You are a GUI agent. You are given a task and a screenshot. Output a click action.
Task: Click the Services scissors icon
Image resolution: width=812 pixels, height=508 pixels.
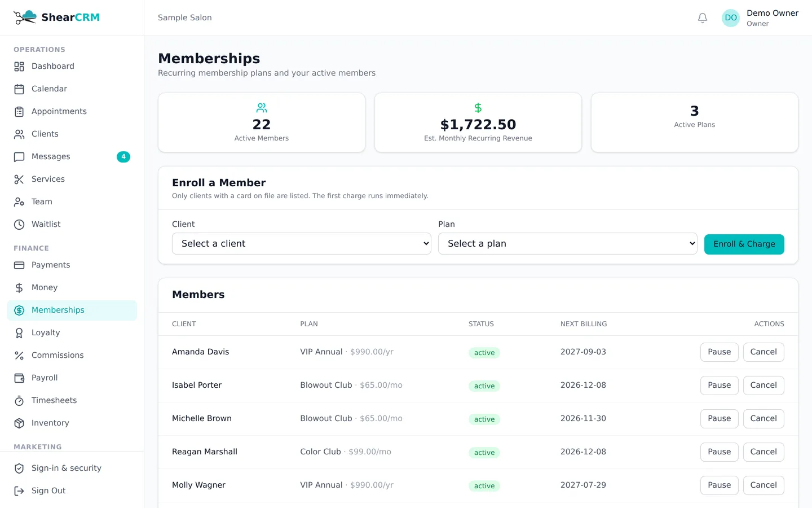[19, 179]
